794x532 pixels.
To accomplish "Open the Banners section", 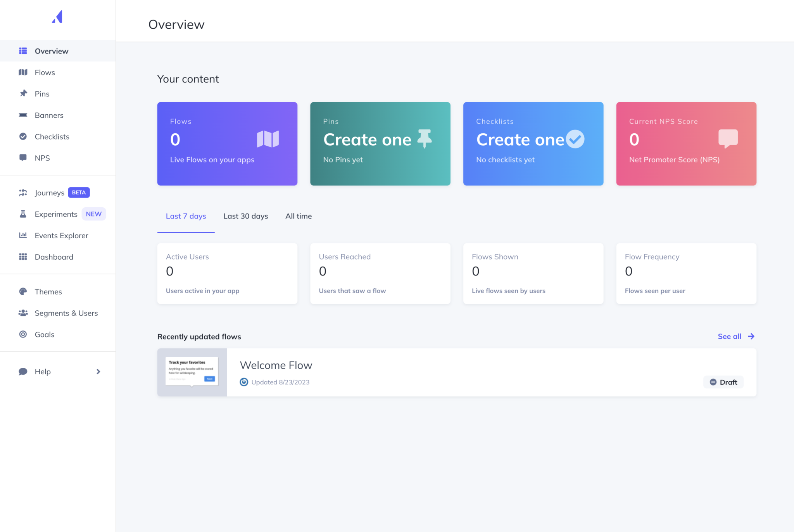I will point(49,115).
